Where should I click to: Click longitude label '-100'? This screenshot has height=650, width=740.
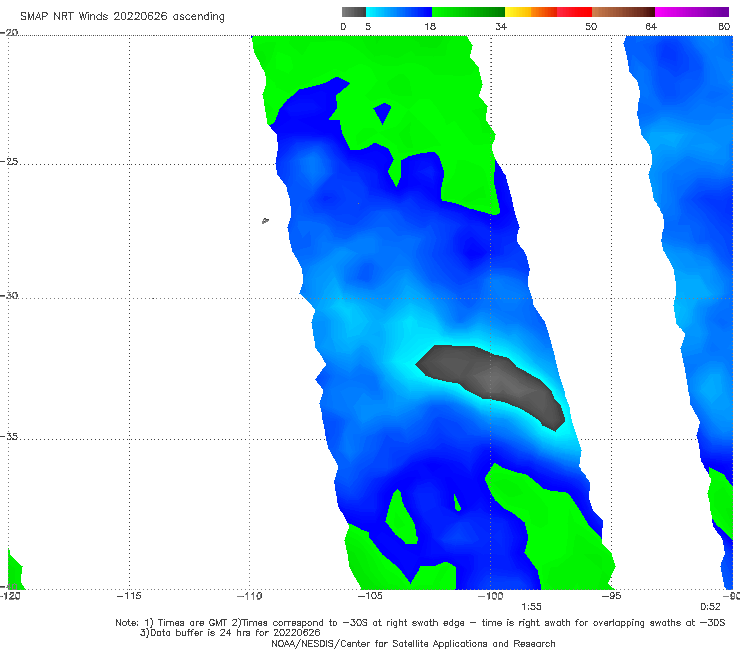pos(490,596)
